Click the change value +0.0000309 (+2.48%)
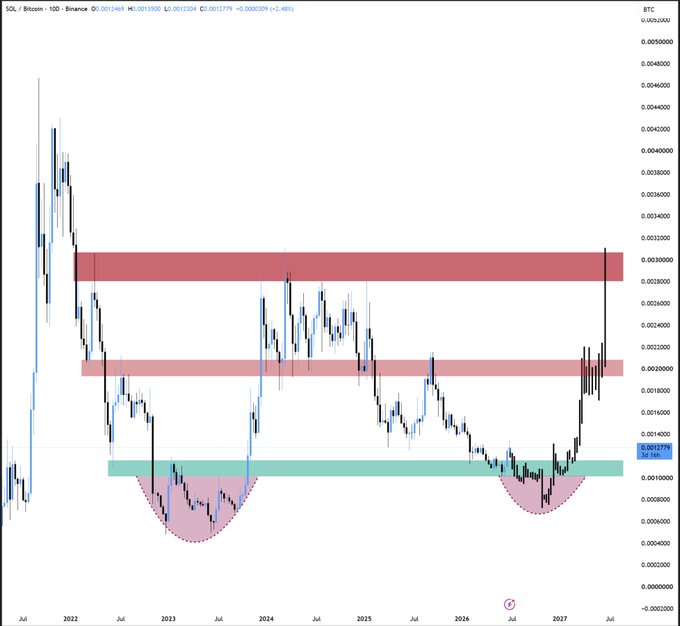680x626 pixels. (x=265, y=9)
